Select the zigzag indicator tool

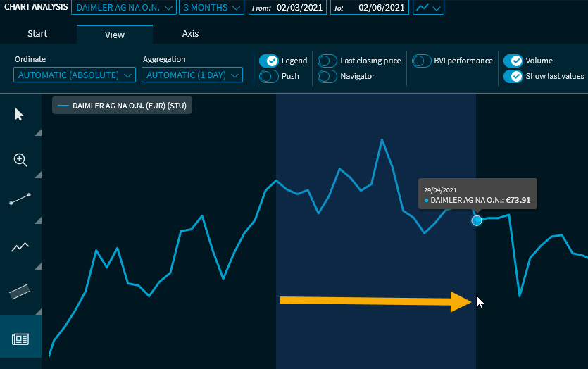[x=20, y=246]
